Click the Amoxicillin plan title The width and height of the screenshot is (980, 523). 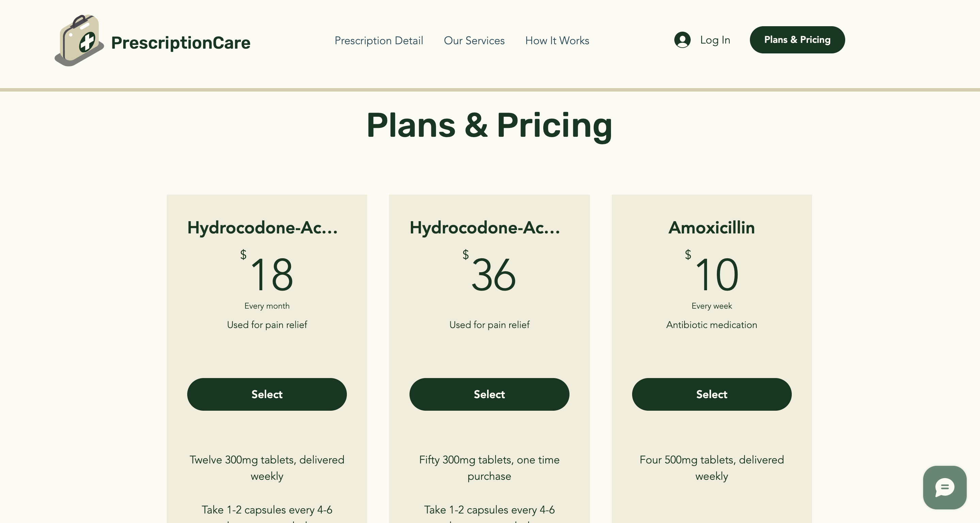pyautogui.click(x=711, y=227)
